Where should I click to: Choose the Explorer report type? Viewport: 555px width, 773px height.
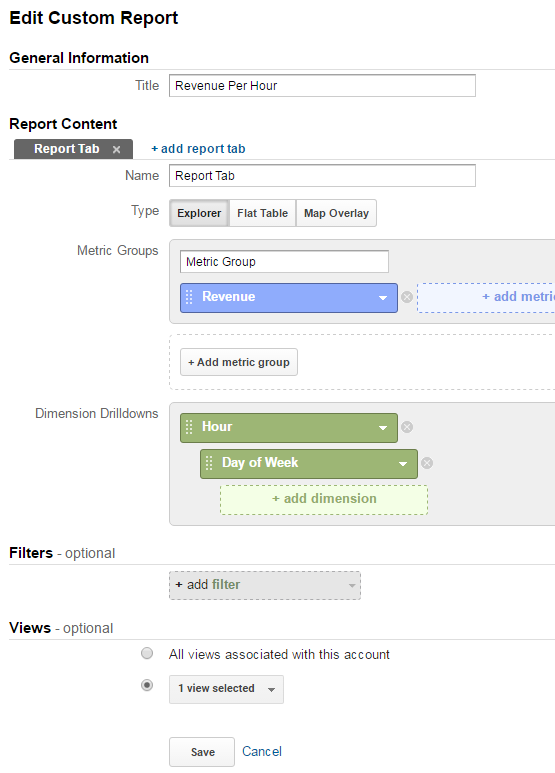point(199,213)
